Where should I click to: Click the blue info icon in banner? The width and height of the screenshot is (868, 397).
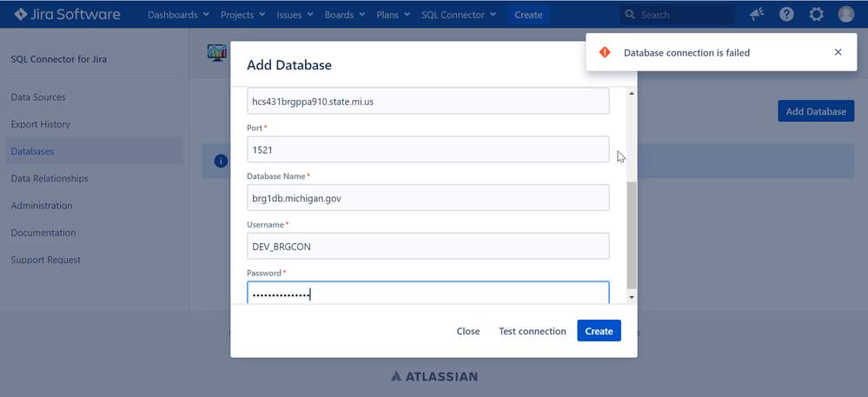221,161
